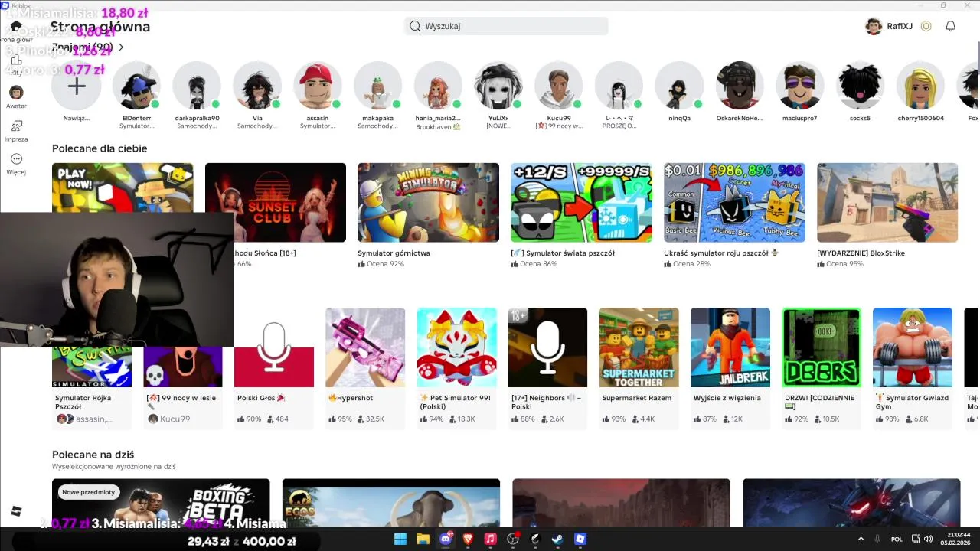Show hidden system tray icons chevron
Viewport: 980px width, 551px height.
click(861, 539)
